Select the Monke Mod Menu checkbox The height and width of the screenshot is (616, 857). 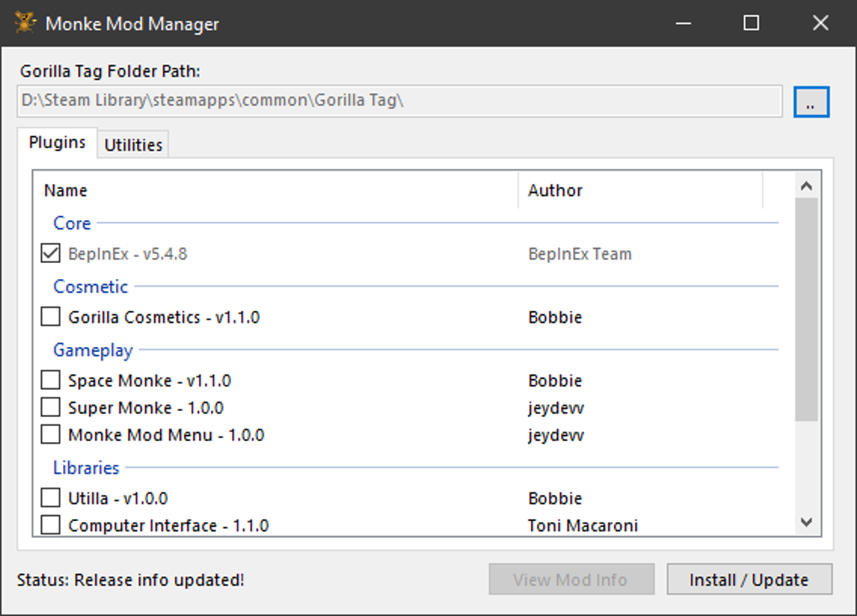click(51, 434)
